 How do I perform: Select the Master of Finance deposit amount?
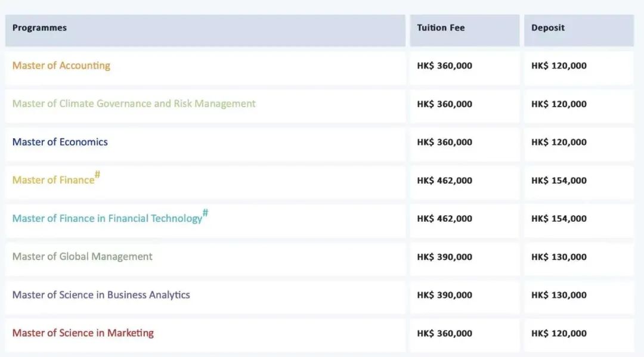[x=559, y=181]
